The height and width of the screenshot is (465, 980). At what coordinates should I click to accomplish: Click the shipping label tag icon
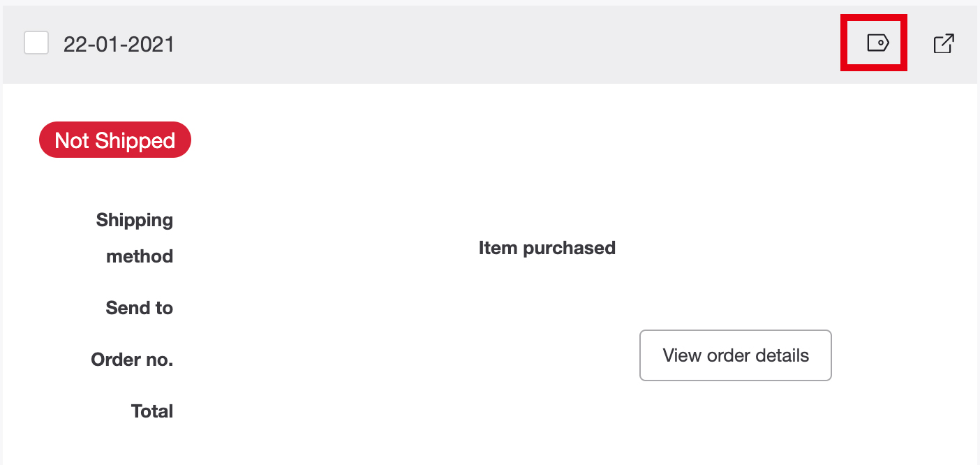click(x=877, y=43)
